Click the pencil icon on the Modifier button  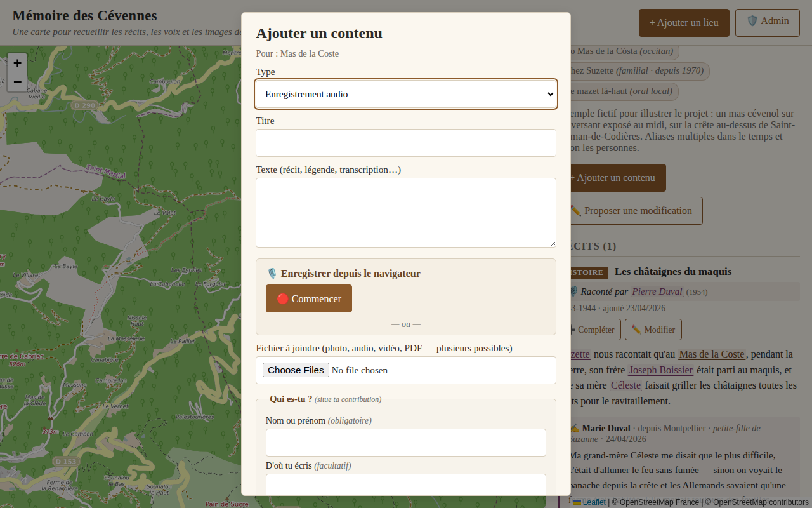(636, 329)
